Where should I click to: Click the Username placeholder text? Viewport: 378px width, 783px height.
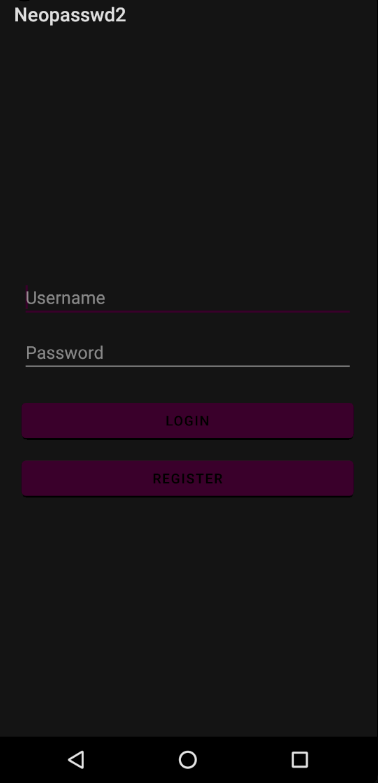tap(65, 298)
